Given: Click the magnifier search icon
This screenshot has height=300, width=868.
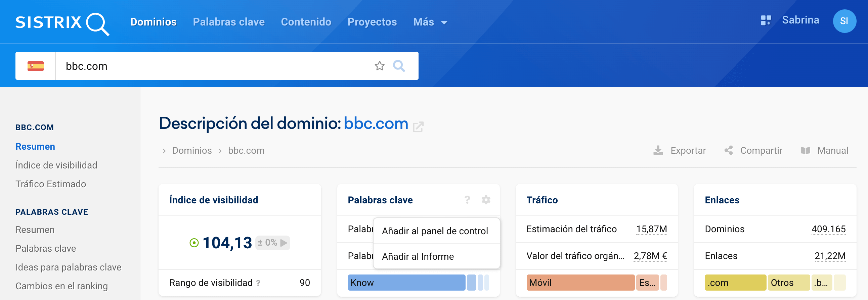Looking at the screenshot, I should (x=399, y=66).
